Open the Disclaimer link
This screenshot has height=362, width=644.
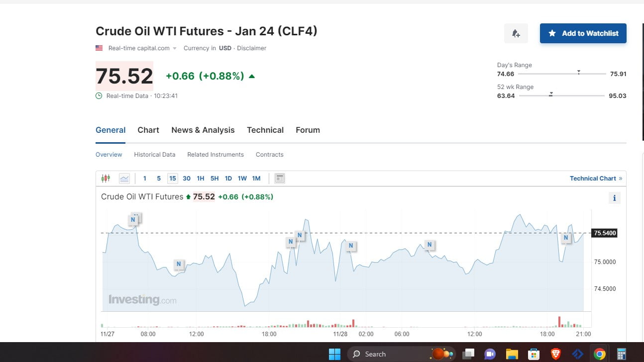coord(251,48)
